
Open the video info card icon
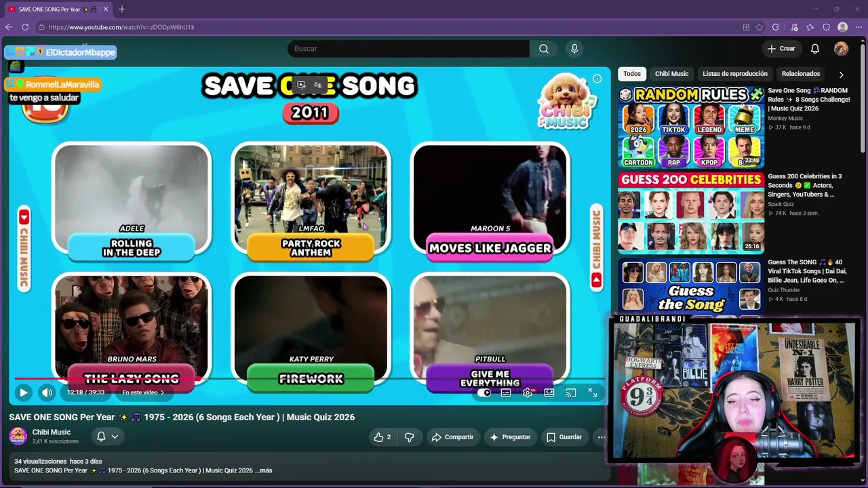[597, 79]
